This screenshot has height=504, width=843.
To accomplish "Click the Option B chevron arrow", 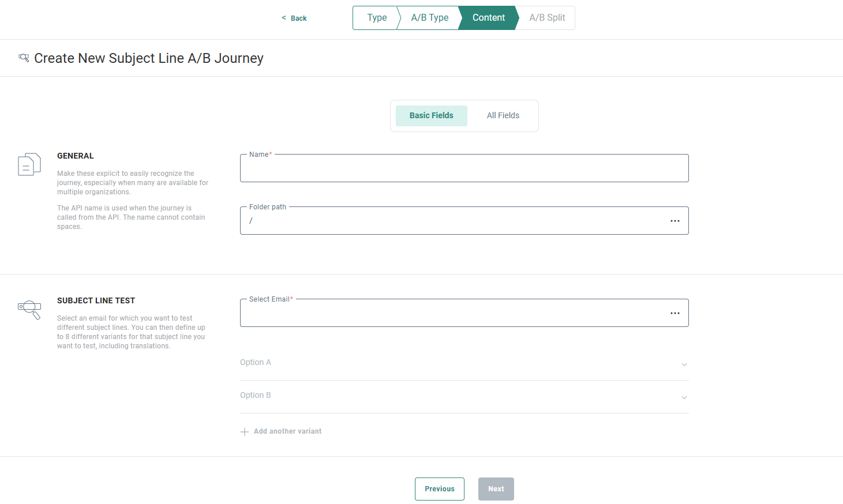I will tap(684, 397).
